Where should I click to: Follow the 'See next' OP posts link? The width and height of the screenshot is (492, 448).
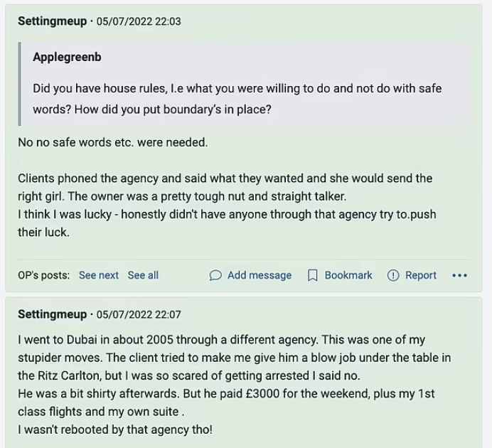pyautogui.click(x=99, y=275)
